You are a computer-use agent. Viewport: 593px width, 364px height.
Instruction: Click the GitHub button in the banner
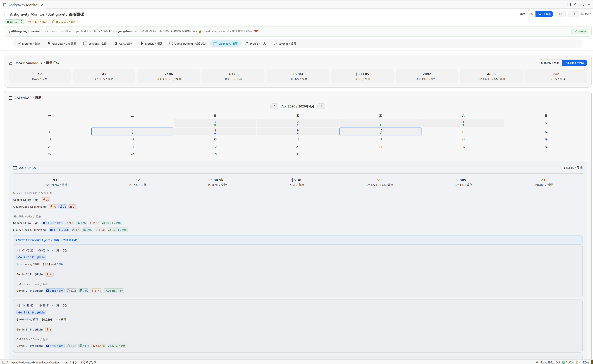tap(580, 32)
